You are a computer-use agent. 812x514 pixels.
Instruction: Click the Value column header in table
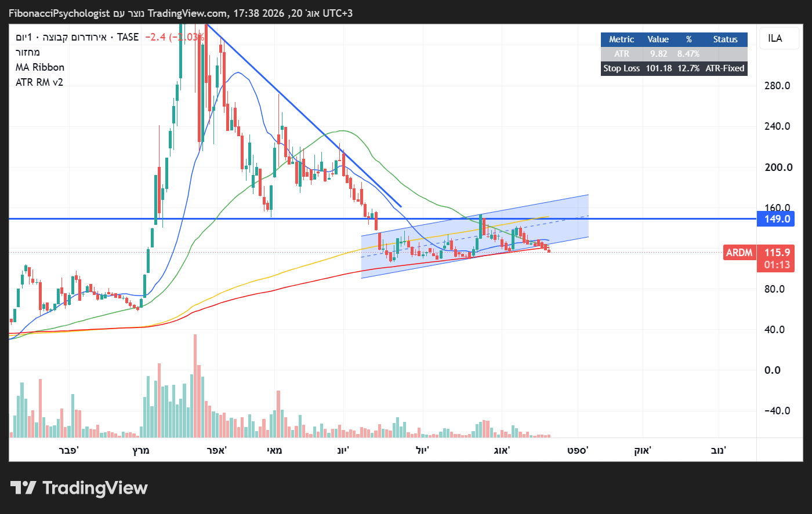[x=658, y=39]
